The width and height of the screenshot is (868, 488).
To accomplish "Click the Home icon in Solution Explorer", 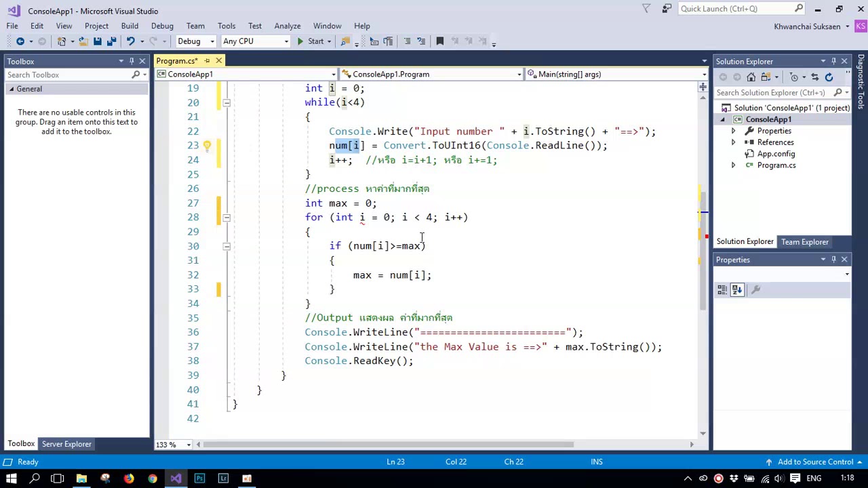I will [x=751, y=77].
